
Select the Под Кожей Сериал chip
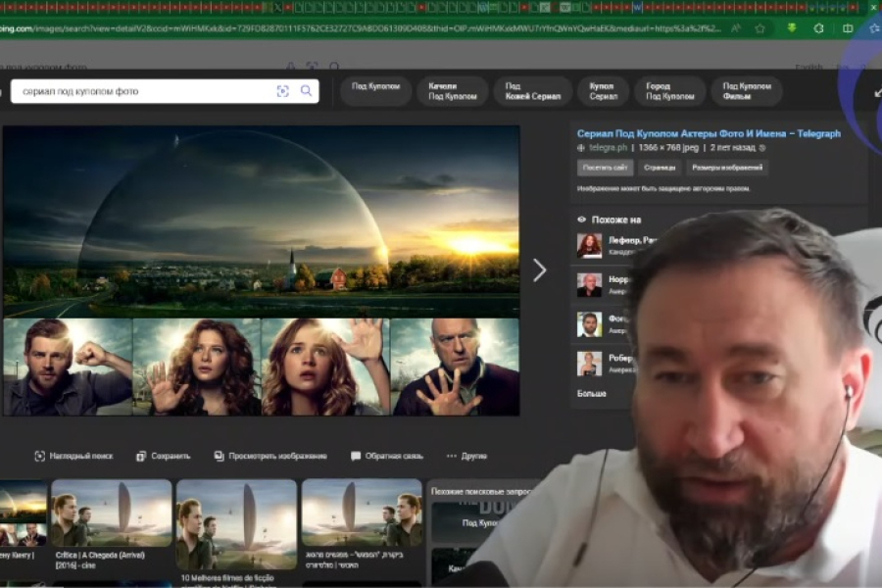click(x=533, y=90)
